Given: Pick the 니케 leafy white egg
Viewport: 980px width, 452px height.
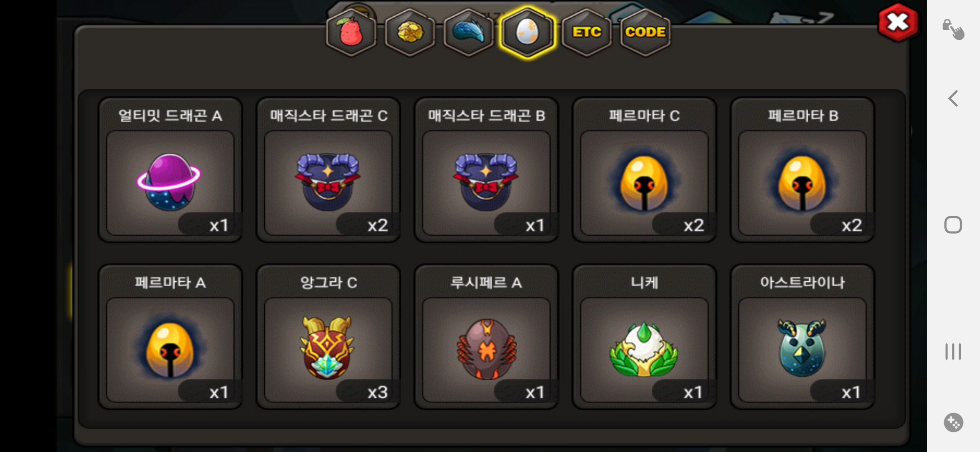Looking at the screenshot, I should tap(644, 337).
